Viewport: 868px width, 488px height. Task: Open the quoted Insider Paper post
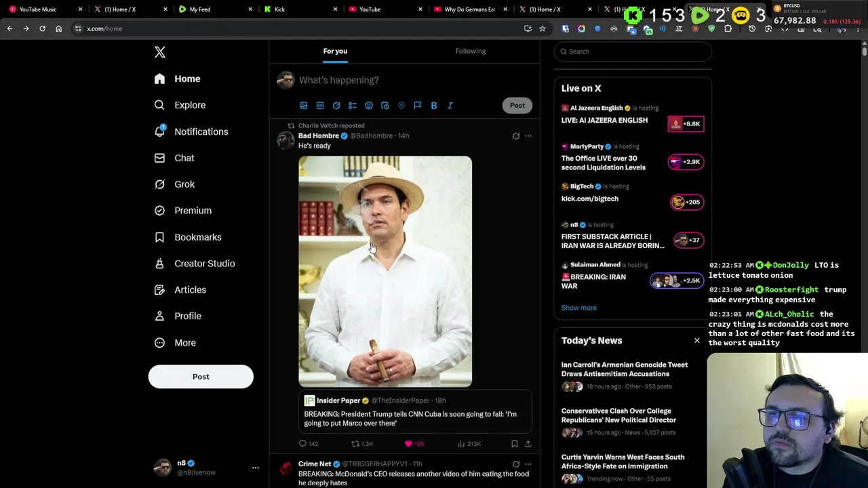(415, 412)
